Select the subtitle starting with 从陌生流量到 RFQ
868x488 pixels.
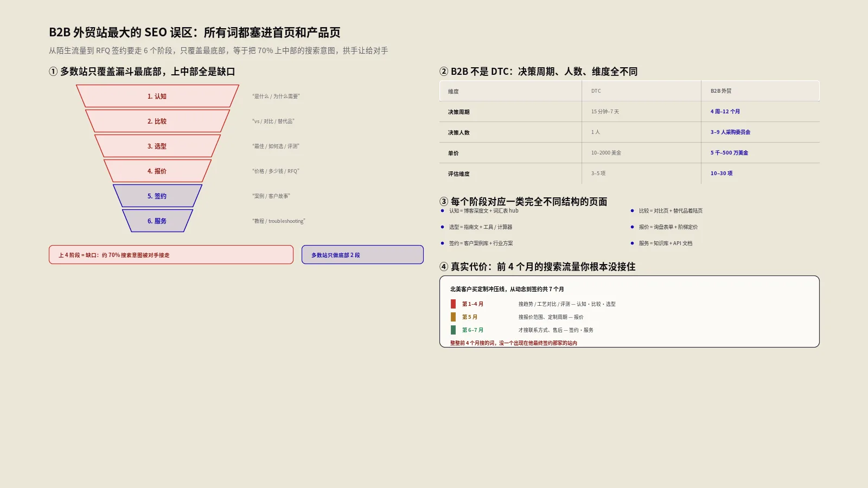[x=219, y=50]
